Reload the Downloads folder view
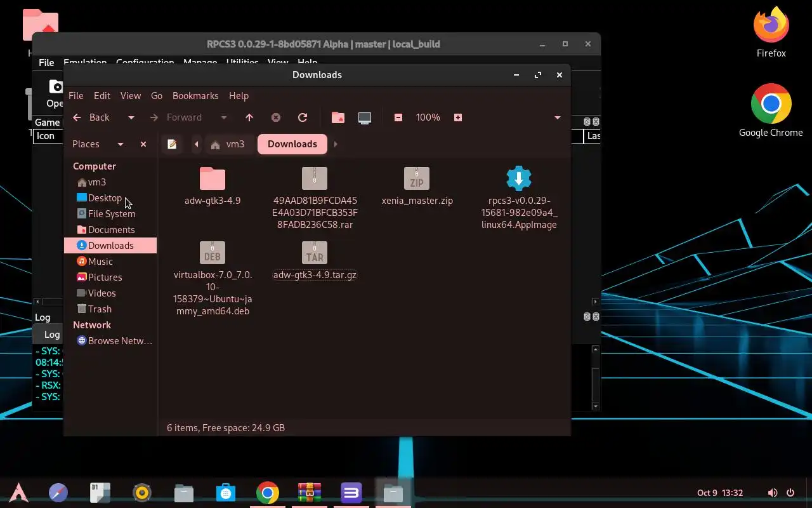812x508 pixels. (x=303, y=117)
